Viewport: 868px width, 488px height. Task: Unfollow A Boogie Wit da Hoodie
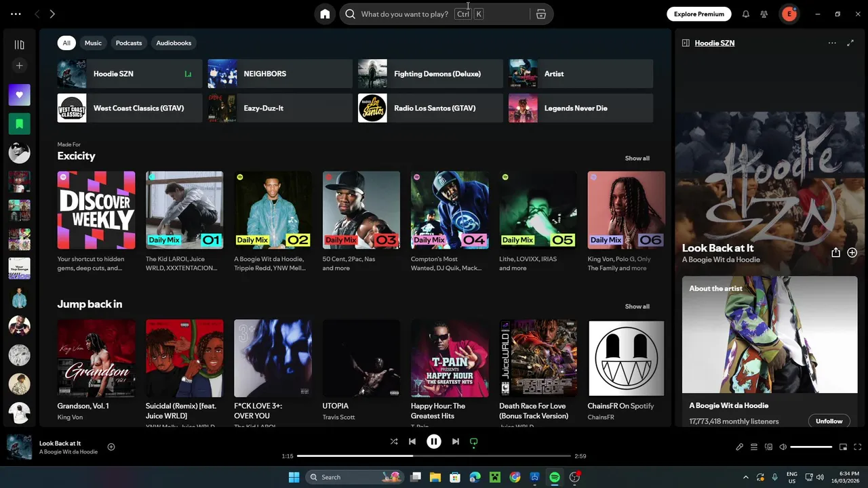coord(829,421)
